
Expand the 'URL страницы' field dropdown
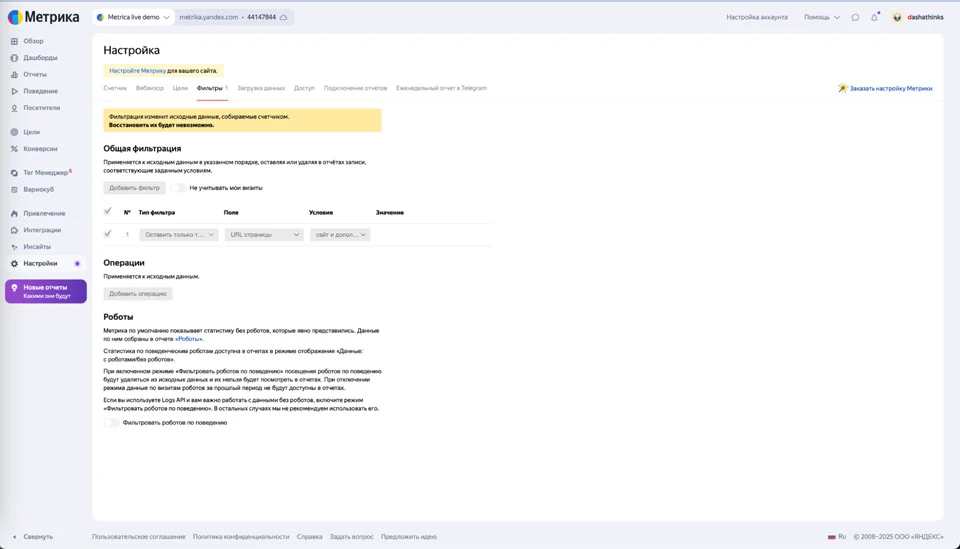263,235
